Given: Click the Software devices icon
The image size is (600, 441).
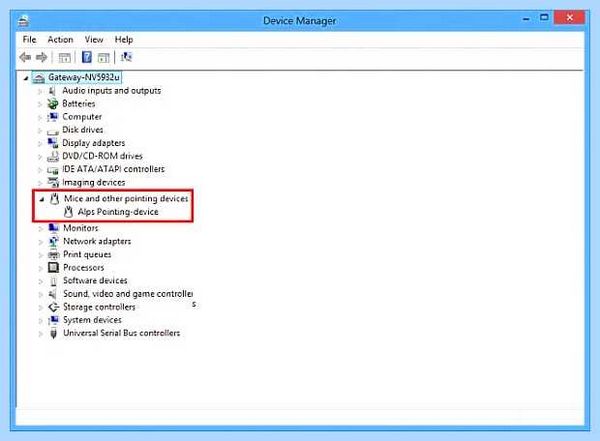Looking at the screenshot, I should click(x=54, y=281).
